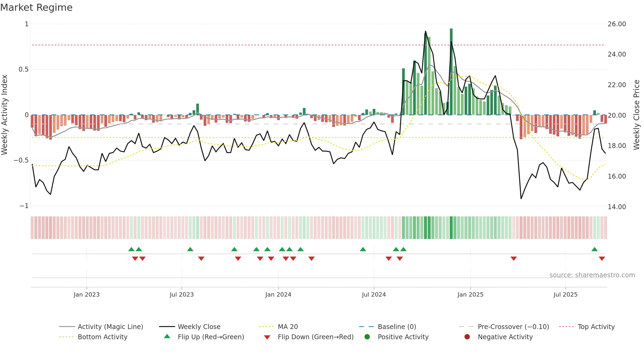Click the tallest dark green activity bar near 1
The height and width of the screenshot is (362, 644).
pos(451,72)
